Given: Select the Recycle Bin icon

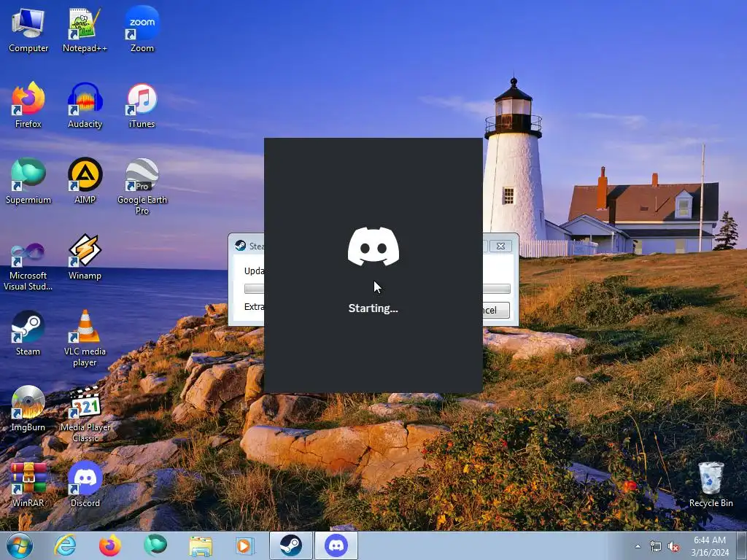Looking at the screenshot, I should tap(711, 484).
